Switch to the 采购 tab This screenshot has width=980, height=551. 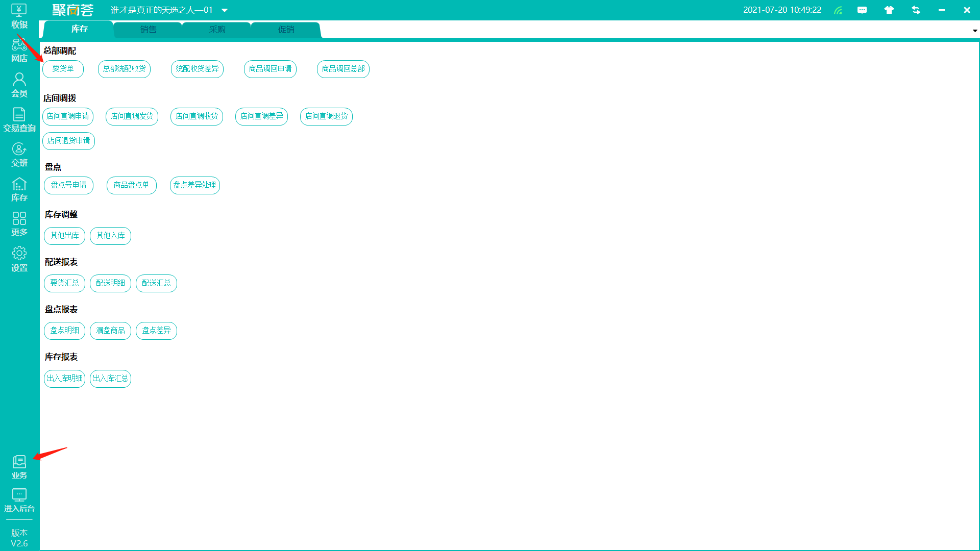217,30
